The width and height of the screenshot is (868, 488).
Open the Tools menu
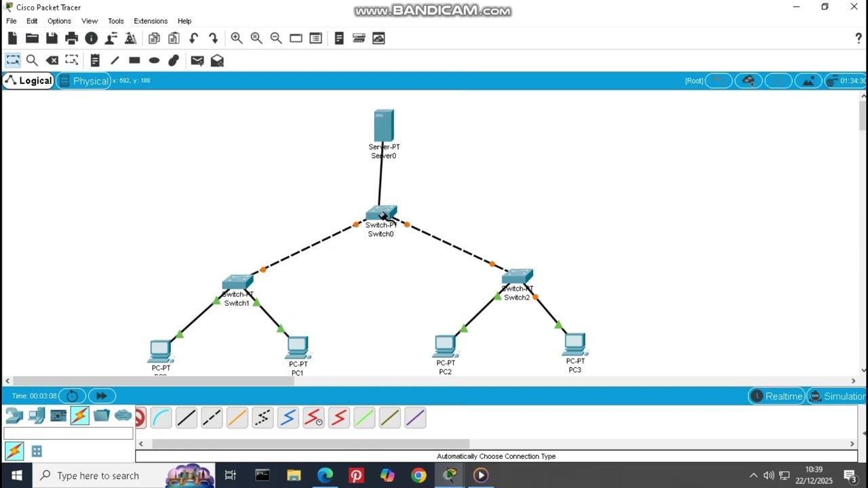(x=116, y=21)
